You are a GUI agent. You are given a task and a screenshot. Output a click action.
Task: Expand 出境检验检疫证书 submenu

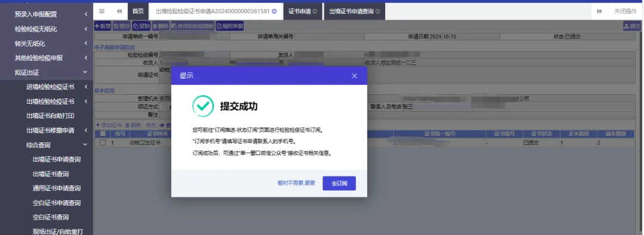(x=47, y=101)
